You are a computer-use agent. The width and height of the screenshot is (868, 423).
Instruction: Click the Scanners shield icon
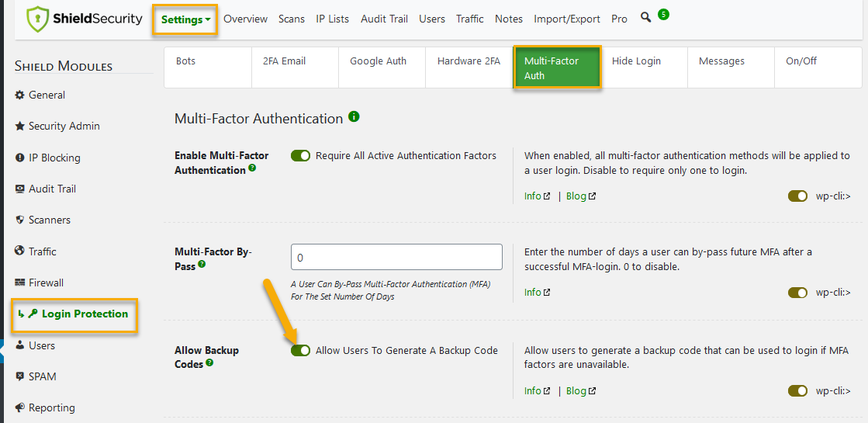pos(20,220)
